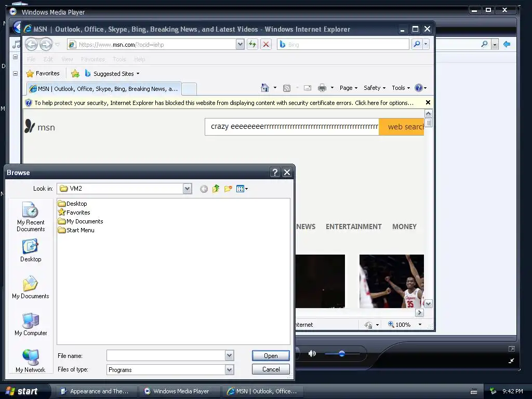The width and height of the screenshot is (532, 399).
Task: Open the Favorites button in IE
Action: [x=43, y=73]
